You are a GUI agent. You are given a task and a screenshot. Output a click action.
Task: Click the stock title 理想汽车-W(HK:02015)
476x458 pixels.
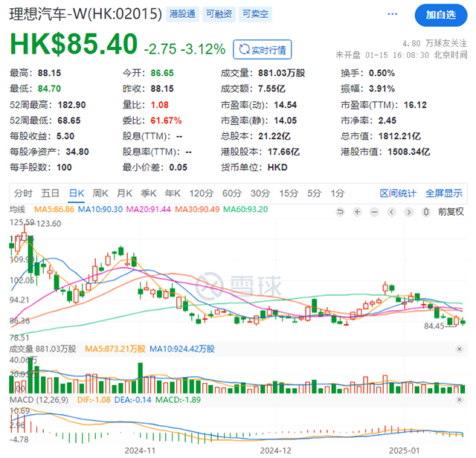coord(86,14)
